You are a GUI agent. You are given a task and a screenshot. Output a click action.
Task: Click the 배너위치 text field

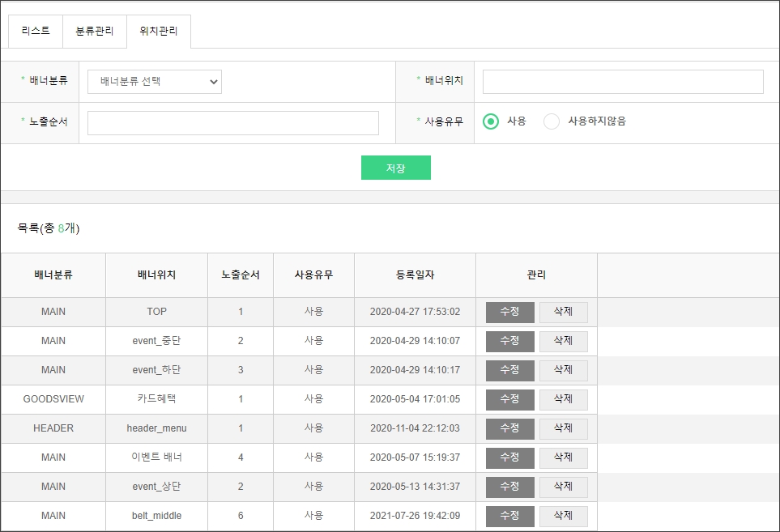coord(623,82)
